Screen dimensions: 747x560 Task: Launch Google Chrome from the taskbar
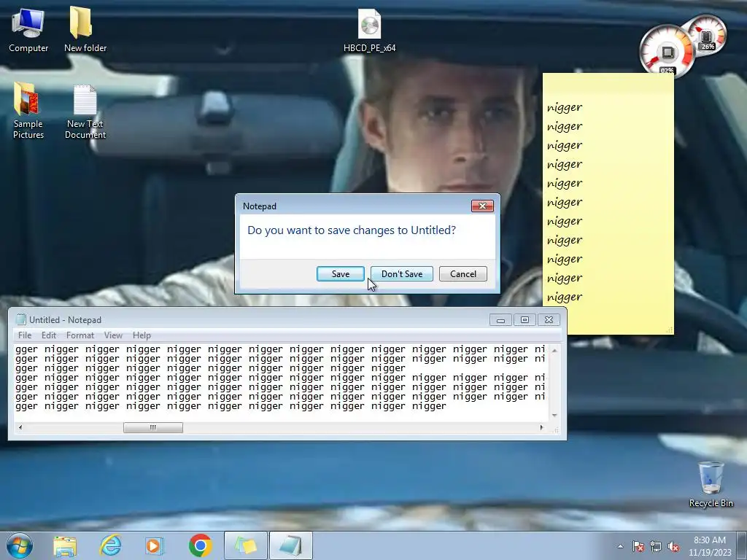[x=200, y=545]
